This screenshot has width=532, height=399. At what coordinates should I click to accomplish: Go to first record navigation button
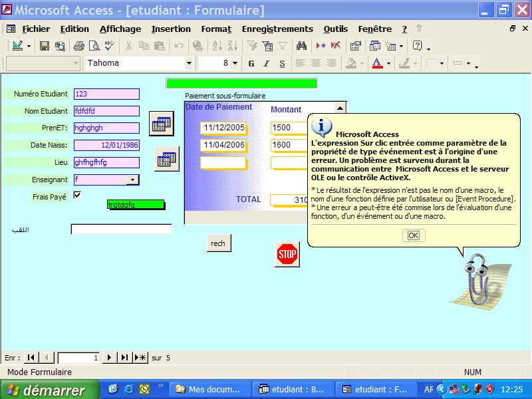31,357
